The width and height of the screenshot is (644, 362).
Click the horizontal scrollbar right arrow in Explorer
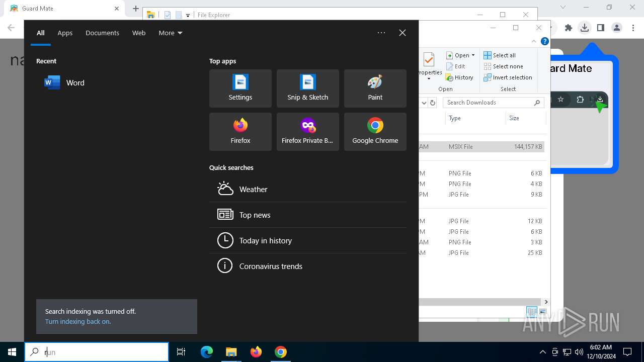(x=546, y=302)
